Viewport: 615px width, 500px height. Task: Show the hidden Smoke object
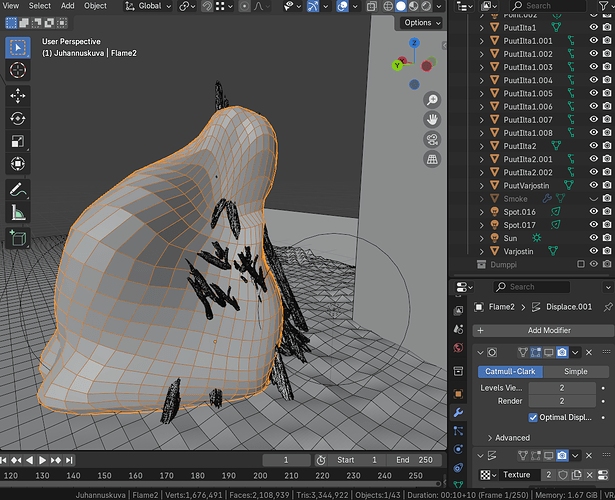594,199
